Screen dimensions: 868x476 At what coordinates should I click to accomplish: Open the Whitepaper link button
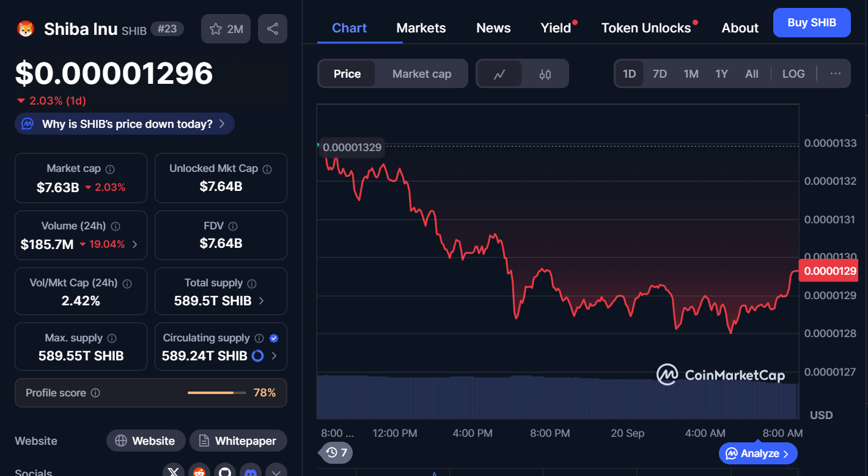238,441
